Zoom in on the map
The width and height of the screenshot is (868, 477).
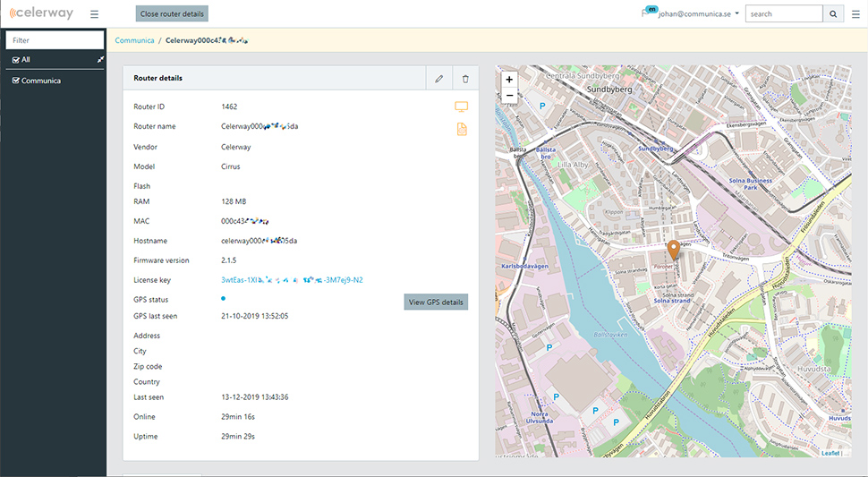tap(509, 80)
